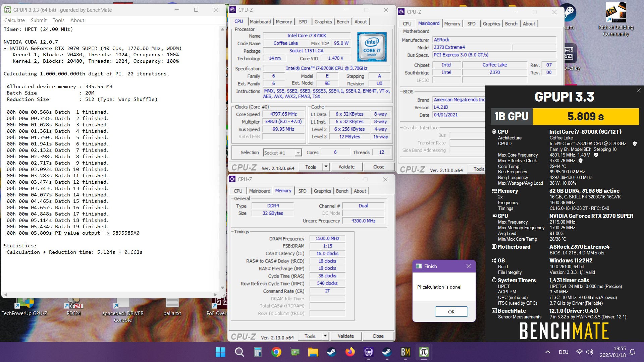
Task: Open Path of Building Community shortcut
Action: 616,19
